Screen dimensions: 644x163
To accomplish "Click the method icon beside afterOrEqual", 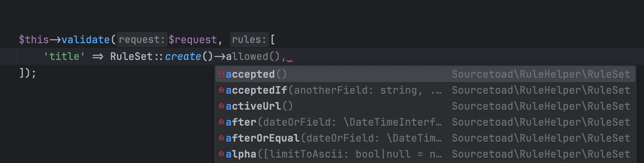I will 221,138.
